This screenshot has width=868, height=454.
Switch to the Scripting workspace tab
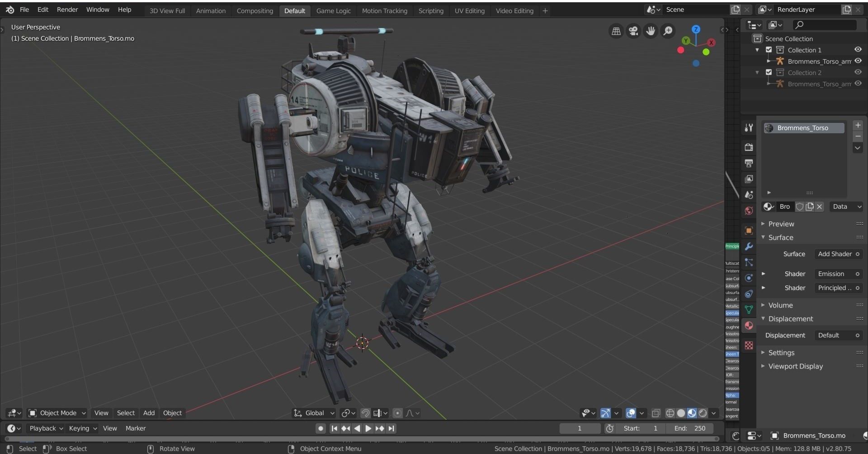click(431, 11)
